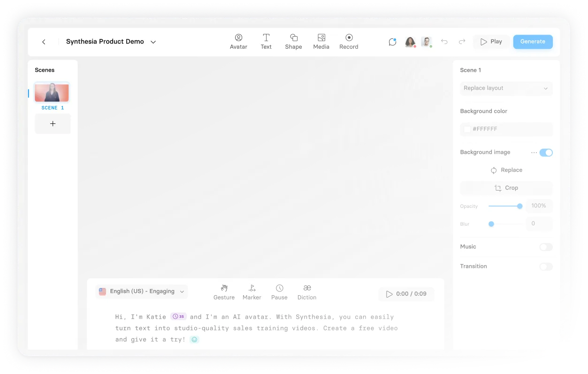Click the Blur slider handle
Image resolution: width=588 pixels, height=374 pixels.
pyautogui.click(x=491, y=224)
